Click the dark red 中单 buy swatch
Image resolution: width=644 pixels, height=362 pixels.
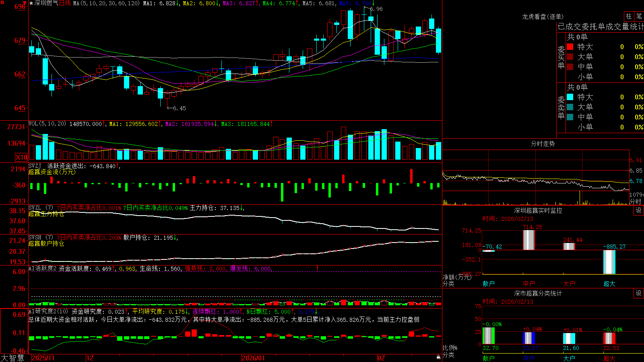pyautogui.click(x=570, y=67)
